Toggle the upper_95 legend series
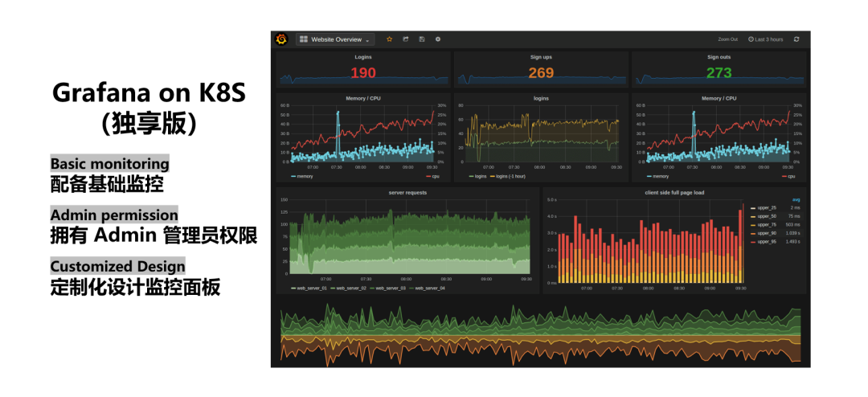This screenshot has width=868, height=397. (764, 242)
